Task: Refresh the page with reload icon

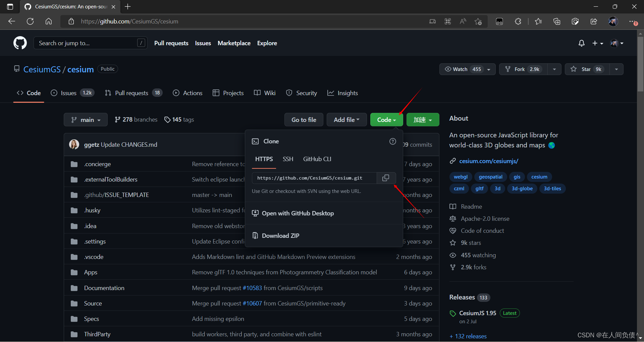Action: (x=30, y=21)
